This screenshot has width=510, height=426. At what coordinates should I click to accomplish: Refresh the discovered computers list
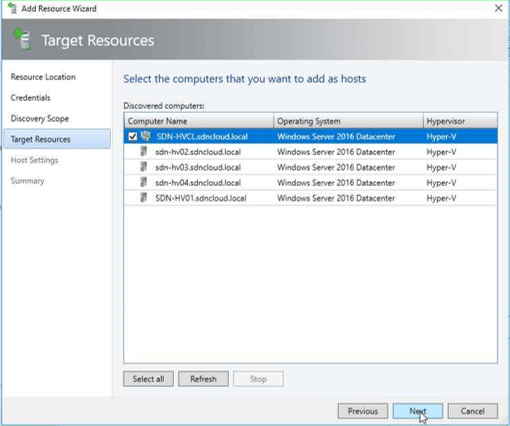tap(203, 379)
